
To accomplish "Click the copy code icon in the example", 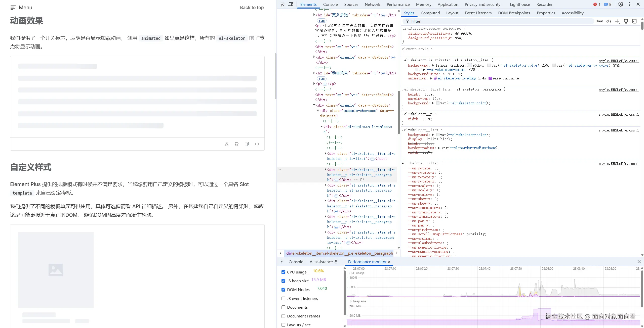I will (247, 144).
